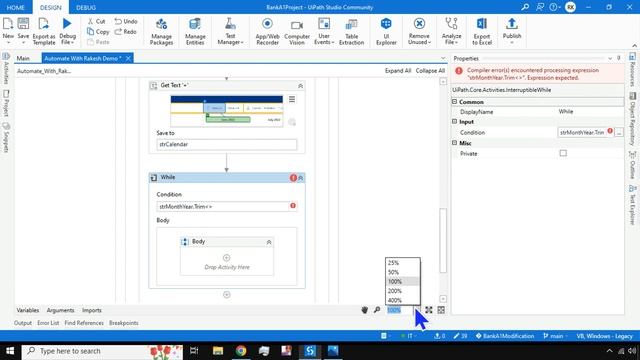Select the DESIGN ribbon tab
640x360 pixels.
[51, 7]
